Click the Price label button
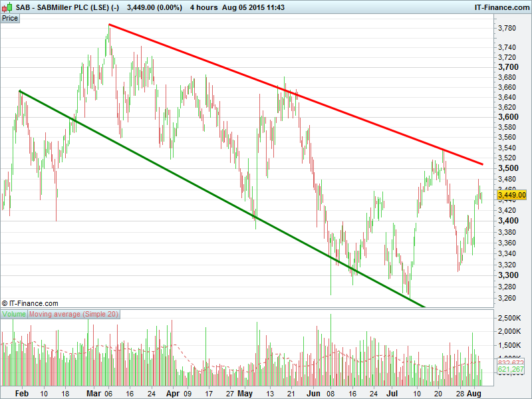Viewport: 532px width, 399px height. click(x=10, y=19)
